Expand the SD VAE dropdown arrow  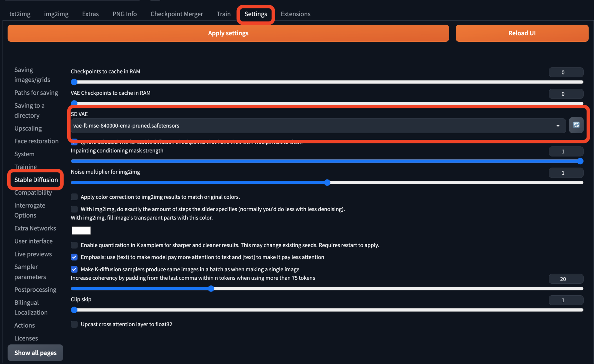(x=558, y=126)
